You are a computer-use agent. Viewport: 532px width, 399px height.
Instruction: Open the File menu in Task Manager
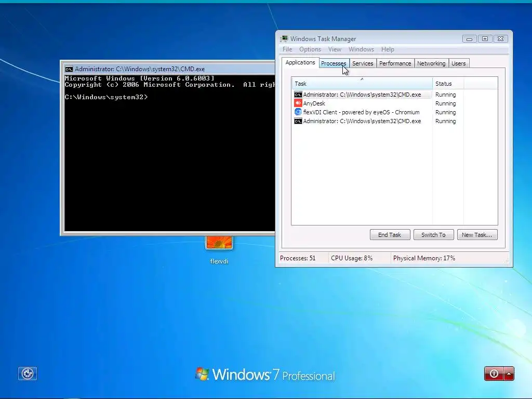pyautogui.click(x=287, y=49)
